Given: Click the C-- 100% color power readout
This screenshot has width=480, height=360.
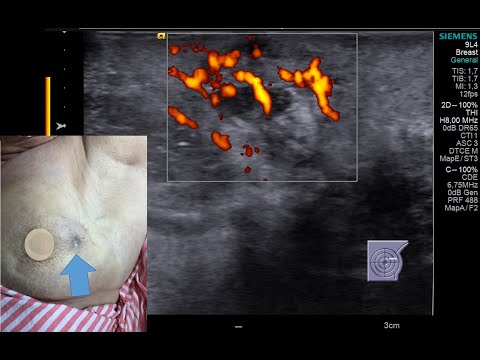Looking at the screenshot, I should (461, 170).
